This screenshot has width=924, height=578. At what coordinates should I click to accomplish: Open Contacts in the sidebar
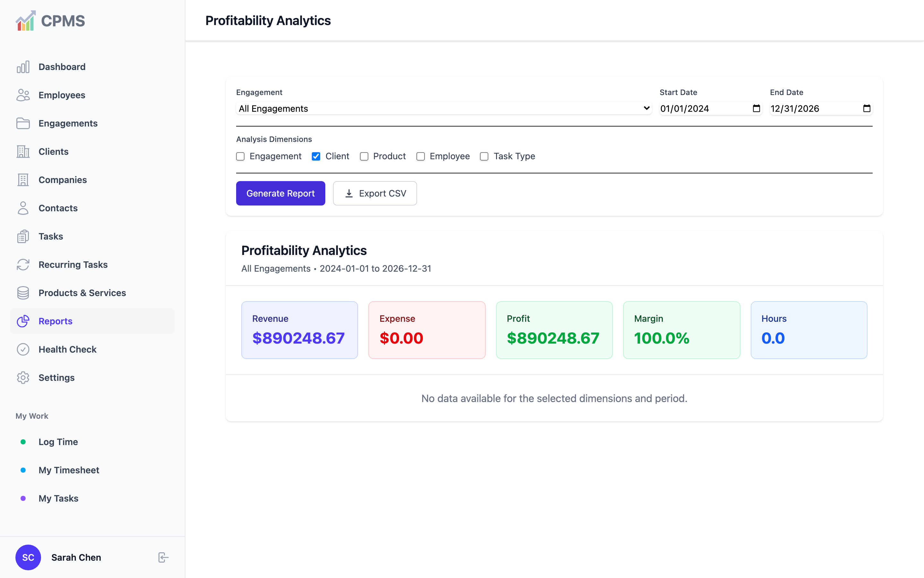pos(92,208)
